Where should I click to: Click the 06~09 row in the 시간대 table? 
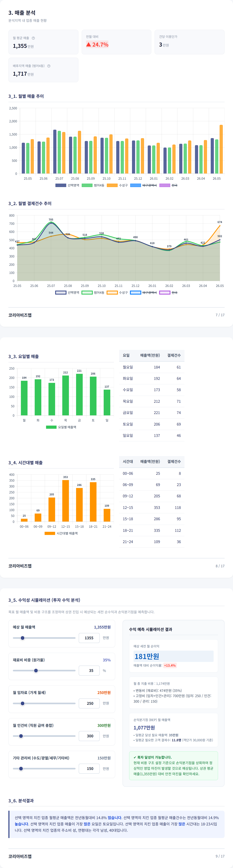point(152,485)
